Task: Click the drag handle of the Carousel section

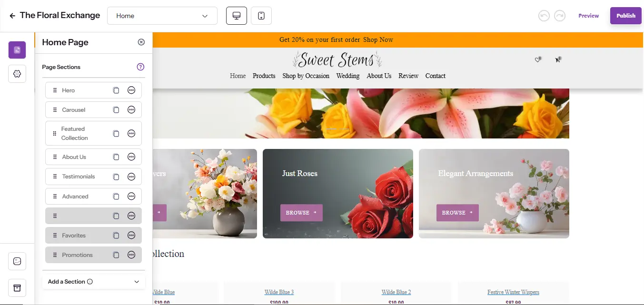Action: coord(55,110)
